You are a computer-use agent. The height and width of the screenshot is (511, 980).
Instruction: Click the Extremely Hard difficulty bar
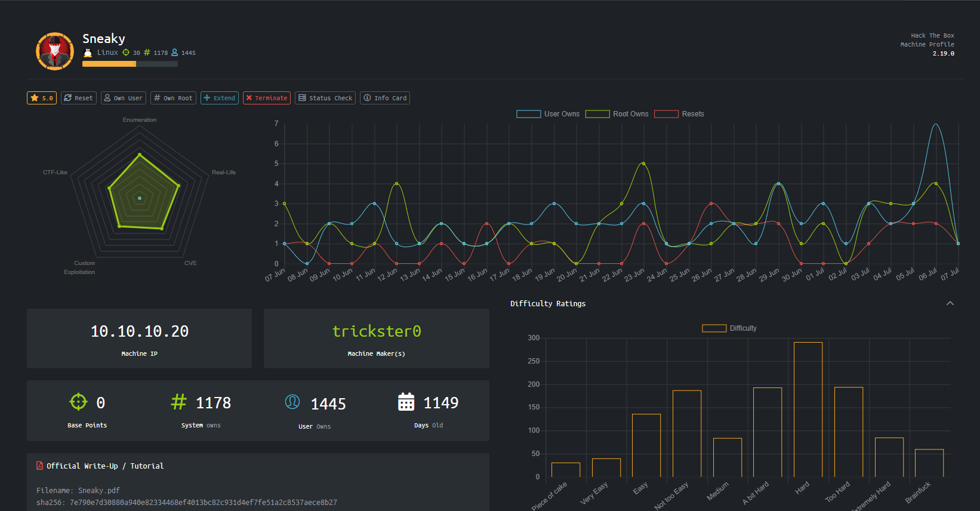click(x=889, y=457)
